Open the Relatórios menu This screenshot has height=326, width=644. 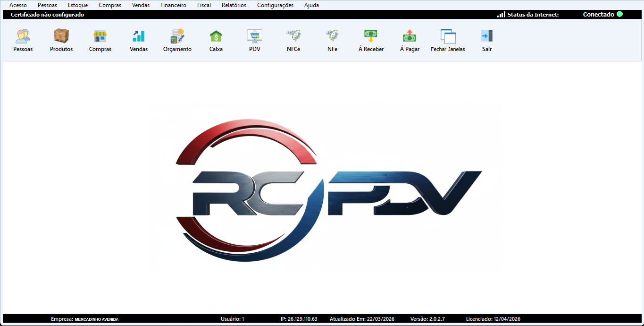click(x=234, y=5)
